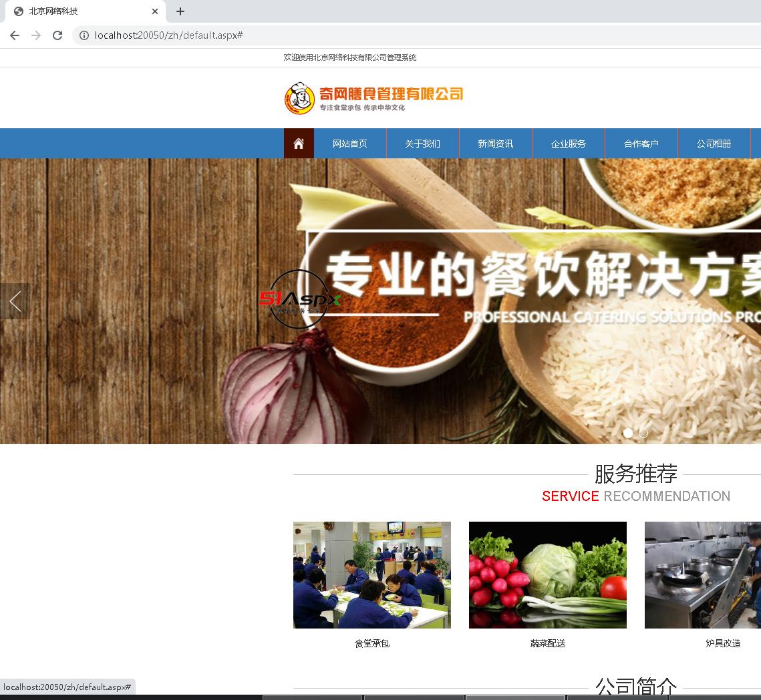This screenshot has height=700, width=761.
Task: Click the 炉具改造 caption link
Action: (x=723, y=643)
